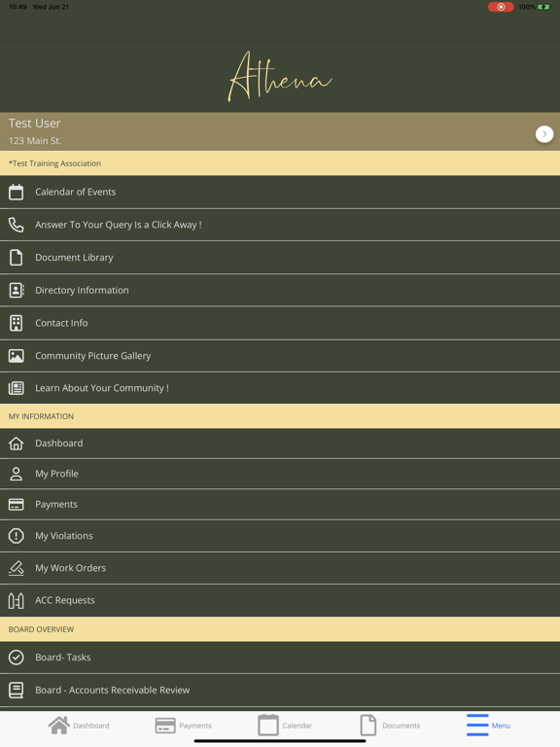Switch to the Payments tab label at bottom
The height and width of the screenshot is (747, 560).
[x=195, y=726]
